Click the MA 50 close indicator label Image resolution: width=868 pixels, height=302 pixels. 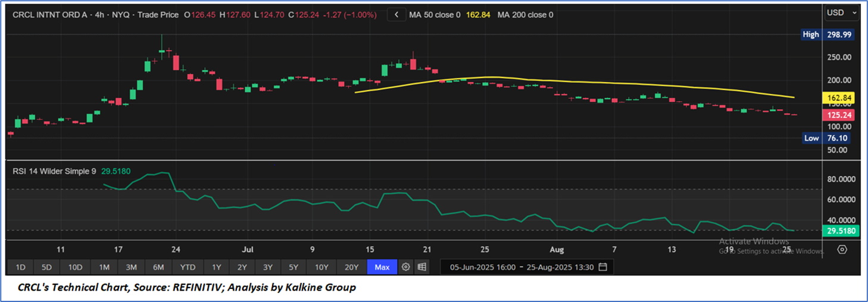coord(435,14)
